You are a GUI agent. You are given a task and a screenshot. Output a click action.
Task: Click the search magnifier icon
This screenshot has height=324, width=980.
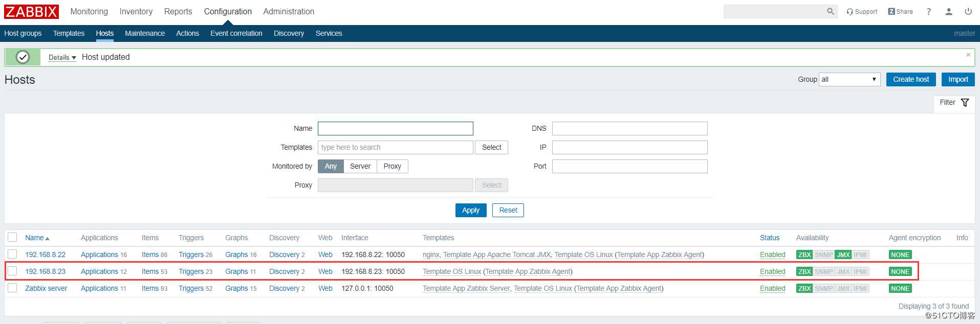coord(831,11)
